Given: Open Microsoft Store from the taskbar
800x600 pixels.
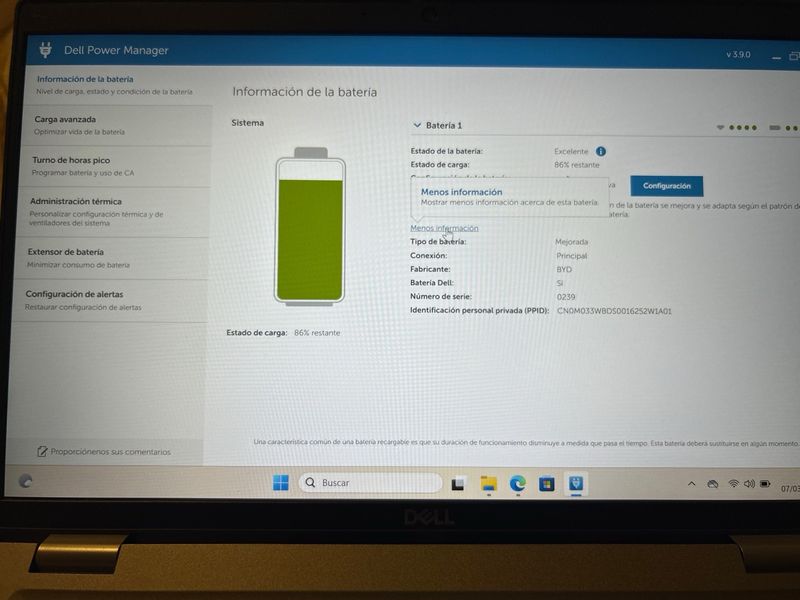Looking at the screenshot, I should point(546,483).
